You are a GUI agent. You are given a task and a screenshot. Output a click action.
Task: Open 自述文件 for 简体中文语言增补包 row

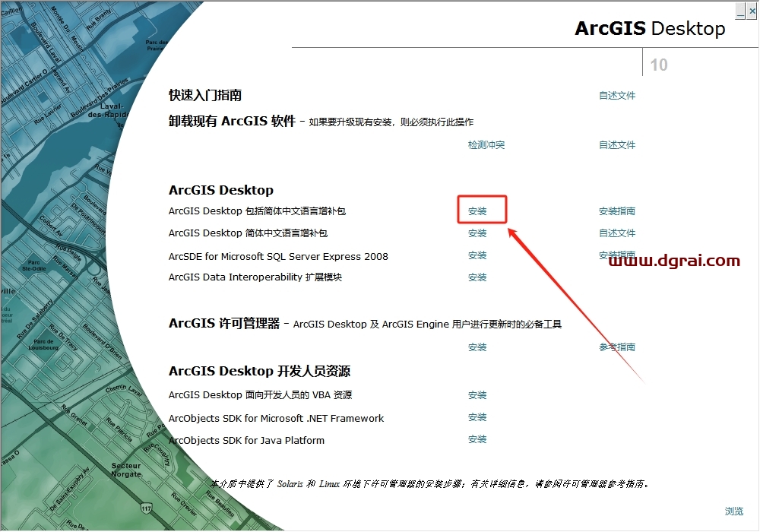coord(617,233)
